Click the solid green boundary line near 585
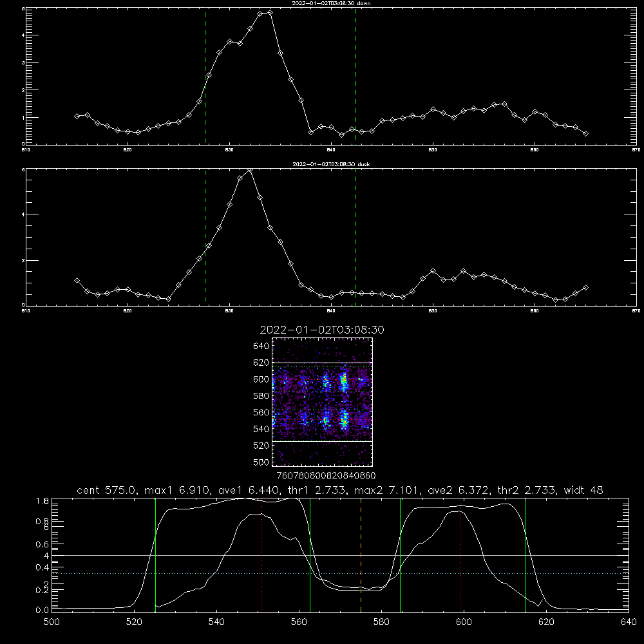Screen dimensions: 644x644 [400, 555]
